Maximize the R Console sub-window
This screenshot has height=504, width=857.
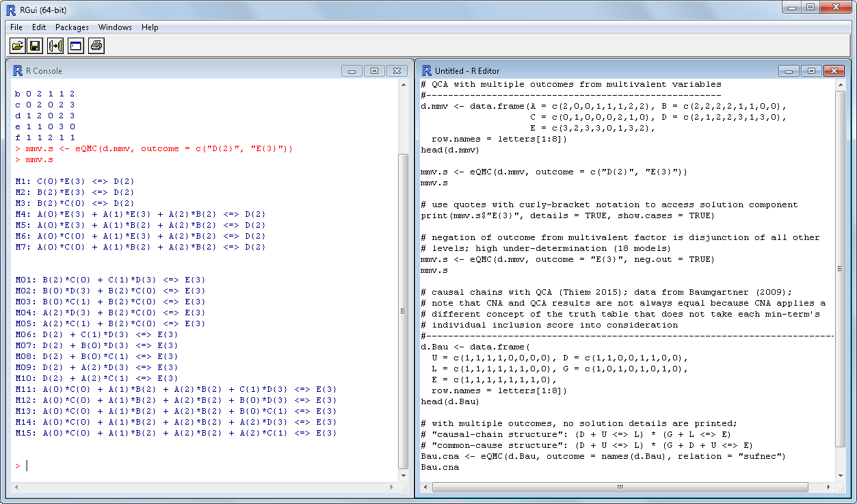click(374, 70)
